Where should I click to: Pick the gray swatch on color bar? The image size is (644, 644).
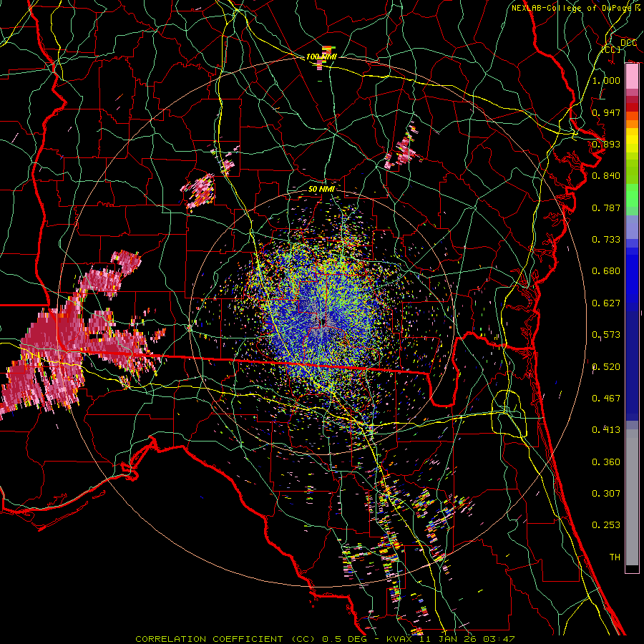(x=632, y=497)
